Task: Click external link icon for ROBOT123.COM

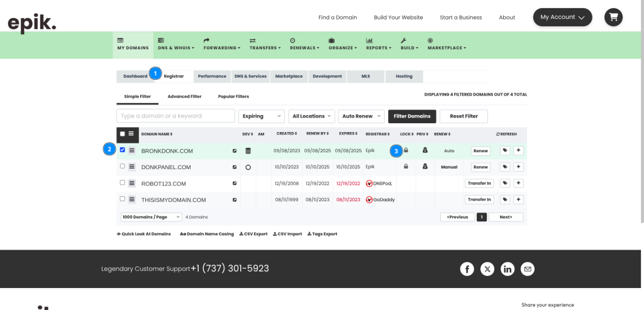Action: pyautogui.click(x=235, y=184)
